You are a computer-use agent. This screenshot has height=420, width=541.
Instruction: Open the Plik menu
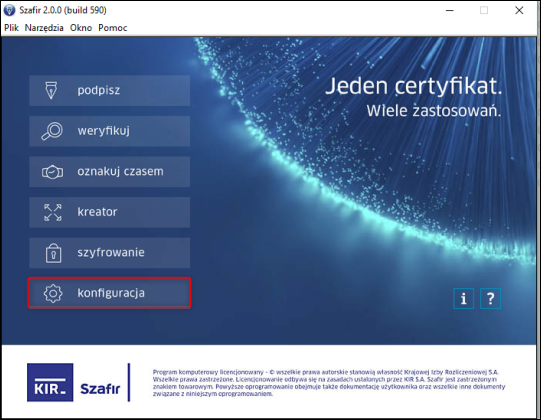click(x=11, y=28)
